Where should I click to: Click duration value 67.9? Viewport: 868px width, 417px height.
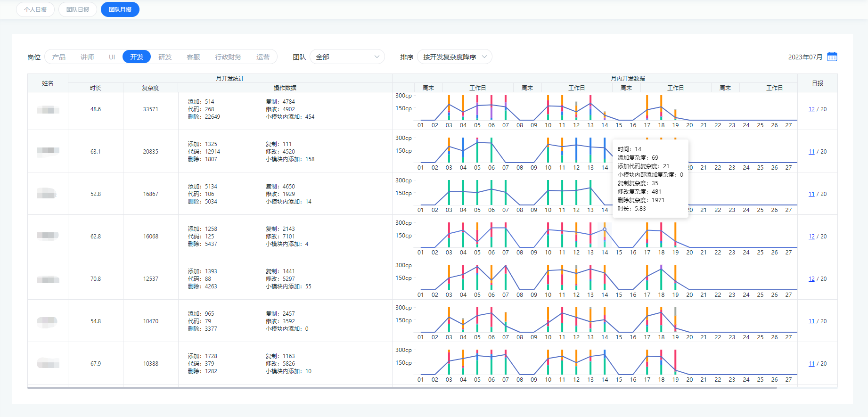pyautogui.click(x=96, y=364)
